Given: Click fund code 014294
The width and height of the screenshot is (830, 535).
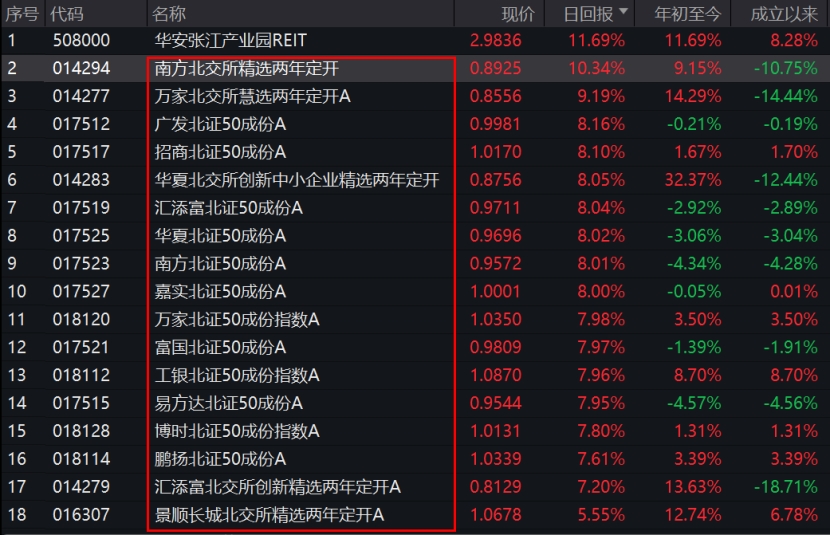Looking at the screenshot, I should [82, 68].
